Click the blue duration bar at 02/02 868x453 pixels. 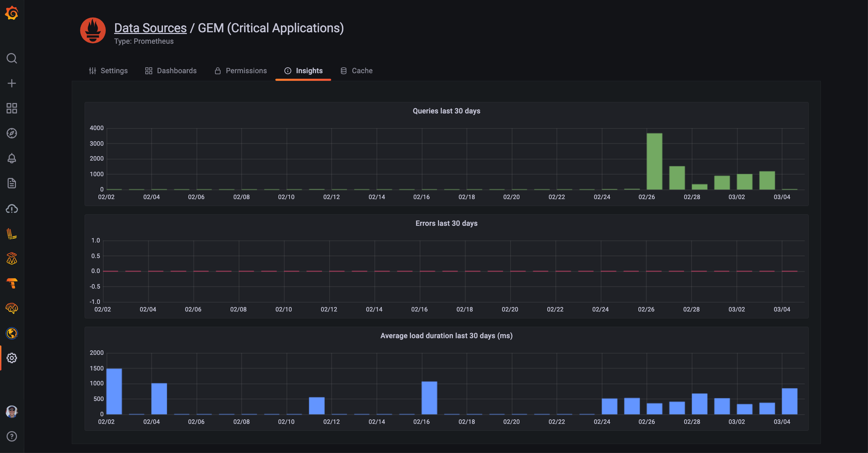(x=114, y=391)
